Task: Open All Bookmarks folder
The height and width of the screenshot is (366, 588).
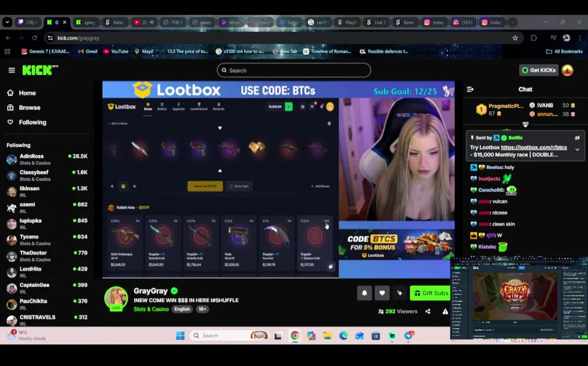Action: (x=564, y=51)
